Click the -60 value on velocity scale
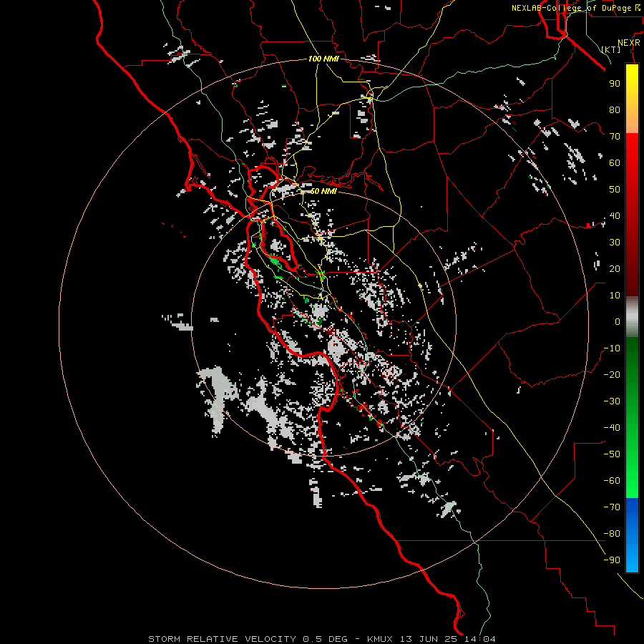The width and height of the screenshot is (644, 644). (612, 481)
